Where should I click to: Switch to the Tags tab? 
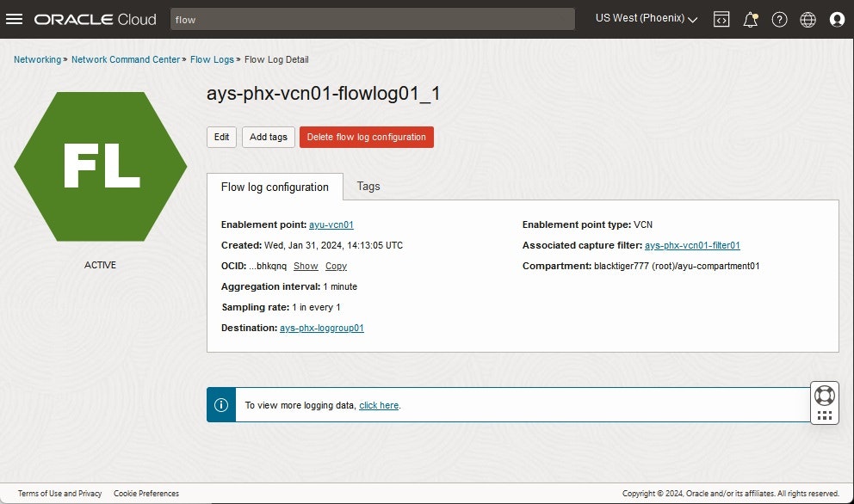(x=368, y=186)
